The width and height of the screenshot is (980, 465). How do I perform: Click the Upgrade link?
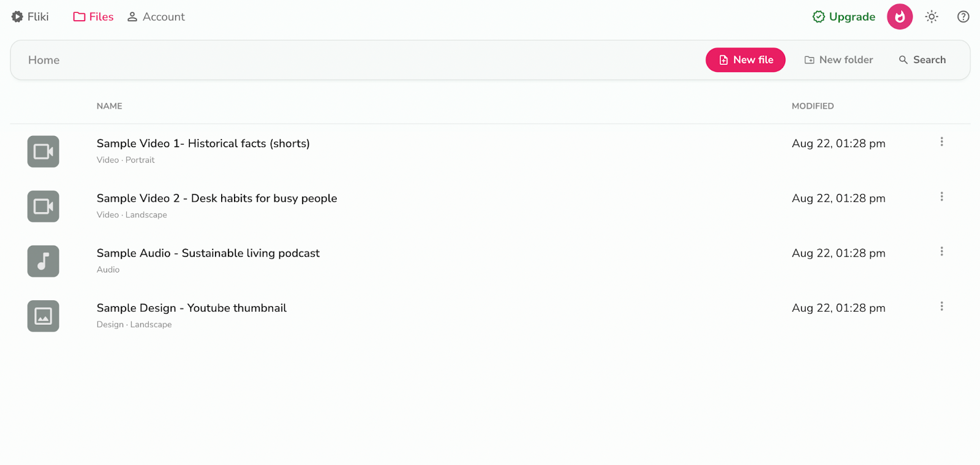(843, 17)
